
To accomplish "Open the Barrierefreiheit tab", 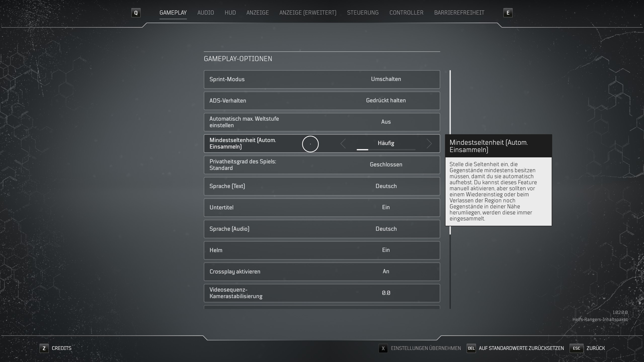I will [x=459, y=13].
